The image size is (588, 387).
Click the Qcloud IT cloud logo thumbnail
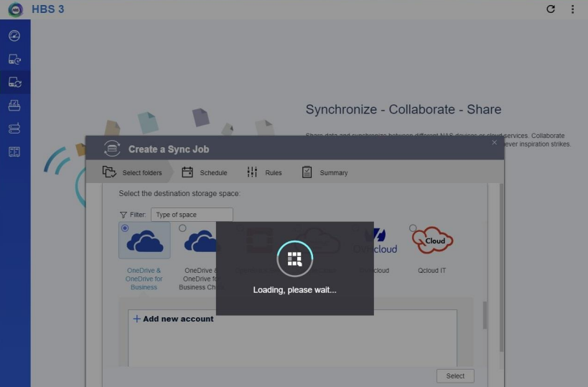[432, 242]
